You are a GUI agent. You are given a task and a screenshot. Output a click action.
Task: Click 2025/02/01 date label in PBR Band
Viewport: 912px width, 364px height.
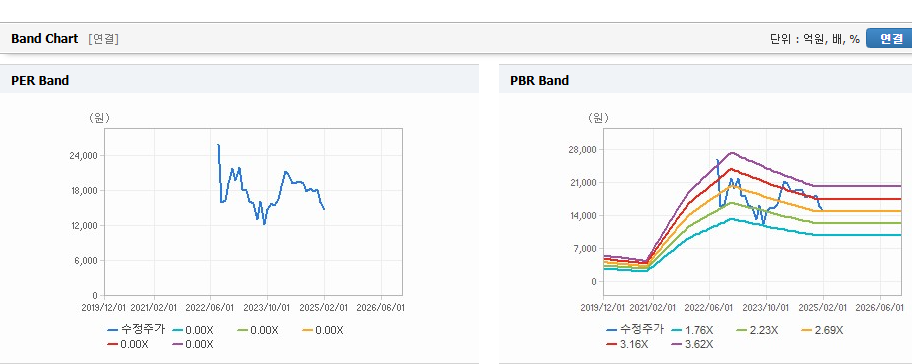click(823, 308)
